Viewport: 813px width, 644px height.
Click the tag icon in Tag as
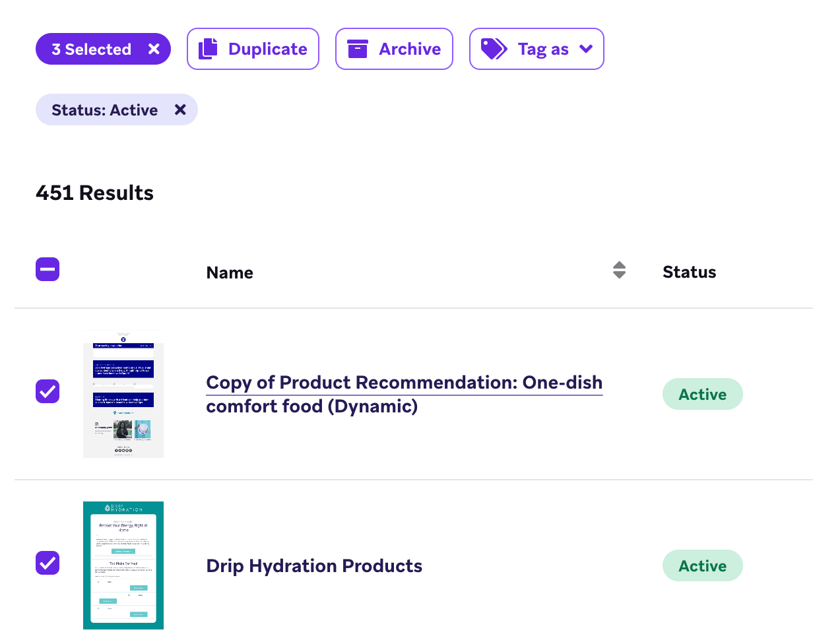pos(494,49)
